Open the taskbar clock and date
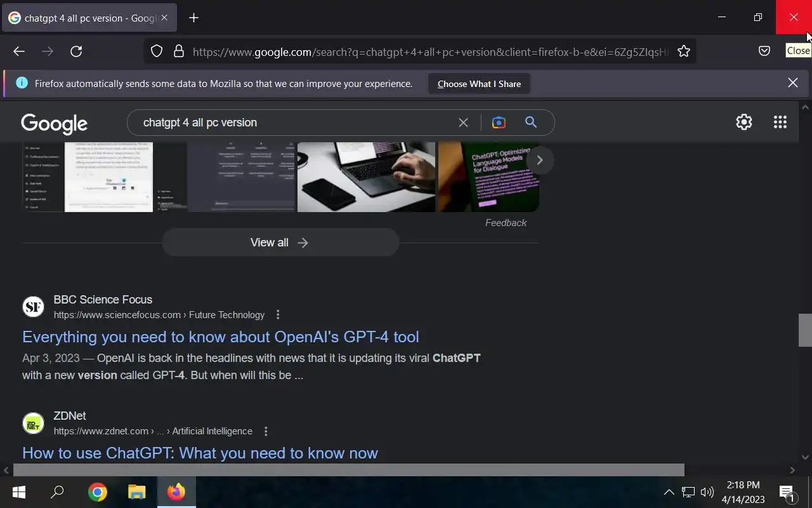Viewport: 812px width, 508px height. pyautogui.click(x=743, y=492)
